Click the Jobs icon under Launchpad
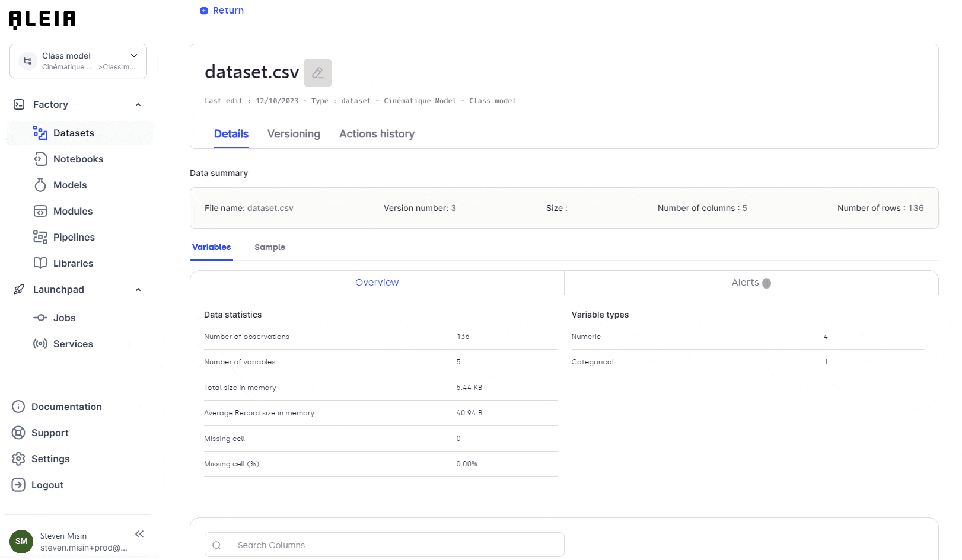This screenshot has width=962, height=560. point(40,318)
